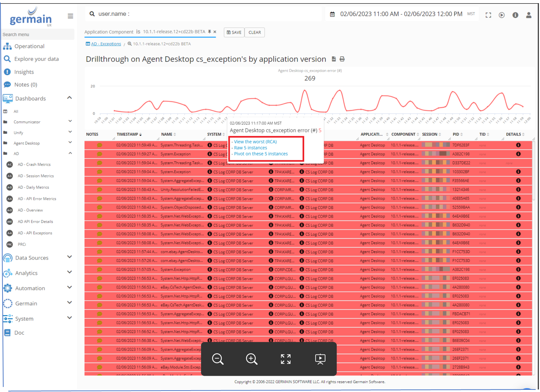Pin the Application Component filter
Image resolution: width=540 pixels, height=392 pixels.
coord(209,32)
